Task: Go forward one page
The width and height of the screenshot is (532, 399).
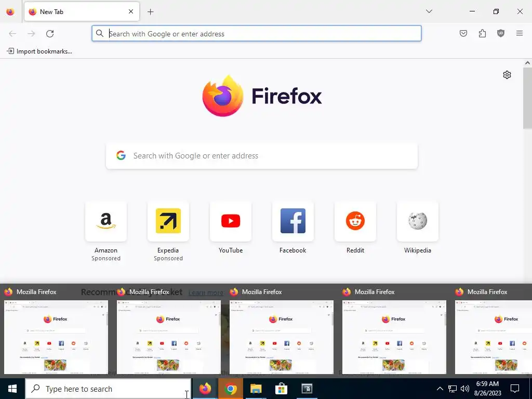Action: [x=31, y=34]
